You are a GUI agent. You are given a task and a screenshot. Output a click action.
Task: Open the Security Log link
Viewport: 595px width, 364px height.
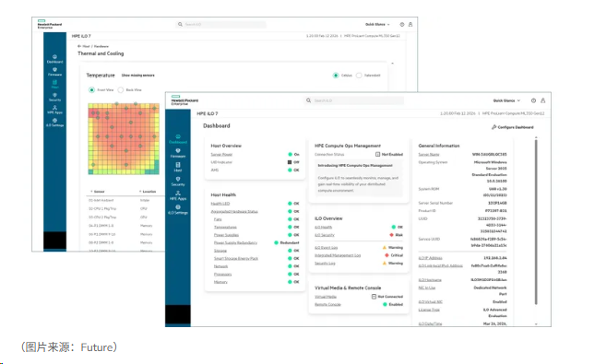pos(325,264)
